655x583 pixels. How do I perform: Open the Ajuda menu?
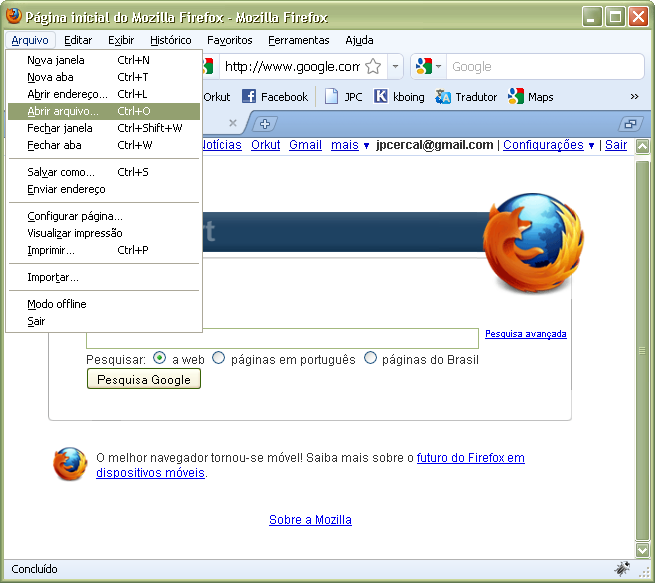pyautogui.click(x=359, y=40)
